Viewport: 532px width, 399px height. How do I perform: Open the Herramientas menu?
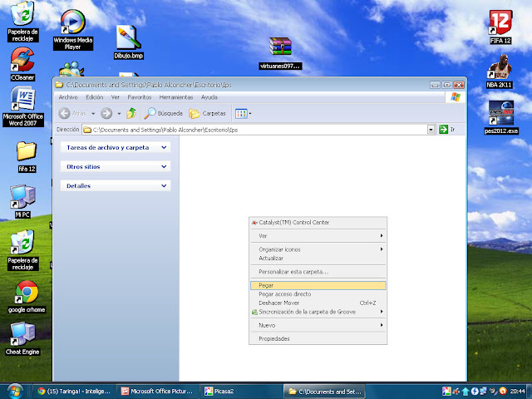point(176,97)
